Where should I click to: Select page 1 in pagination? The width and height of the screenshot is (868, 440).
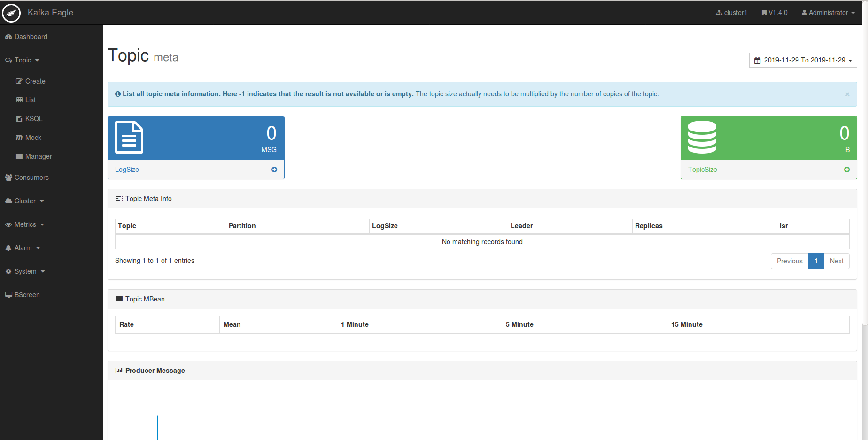point(816,261)
